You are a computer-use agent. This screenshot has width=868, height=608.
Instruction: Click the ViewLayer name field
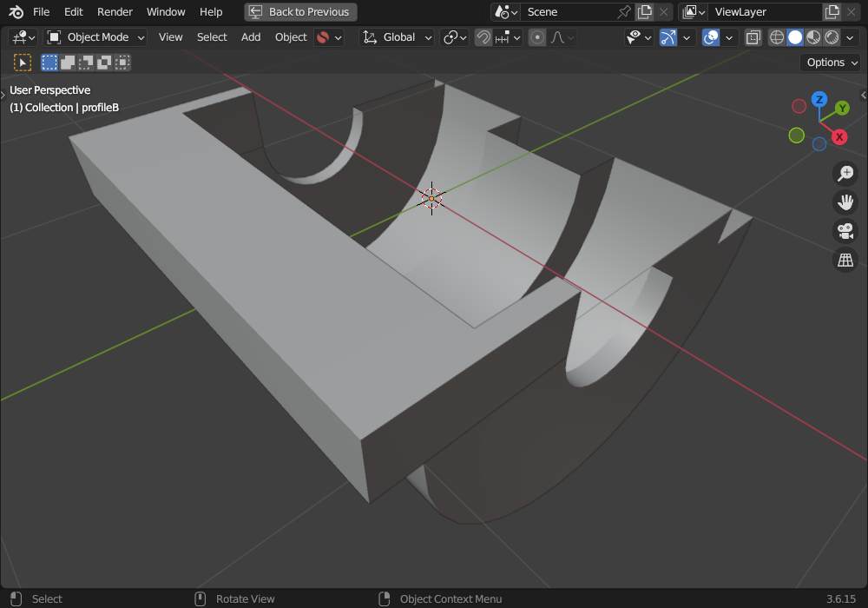(766, 11)
